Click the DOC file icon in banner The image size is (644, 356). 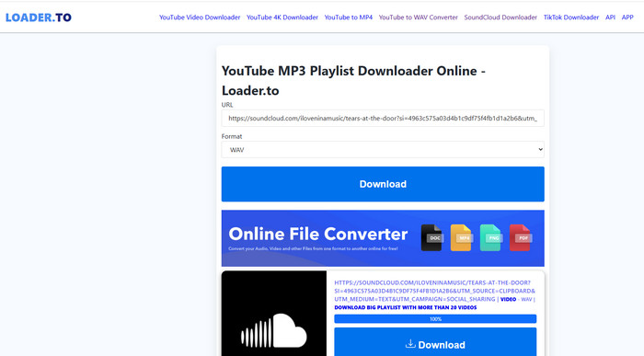(431, 237)
